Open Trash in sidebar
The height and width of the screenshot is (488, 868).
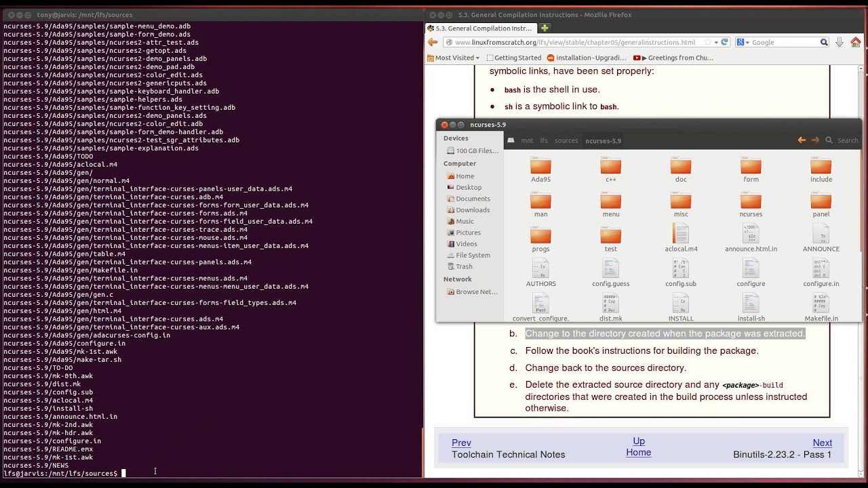tap(459, 266)
